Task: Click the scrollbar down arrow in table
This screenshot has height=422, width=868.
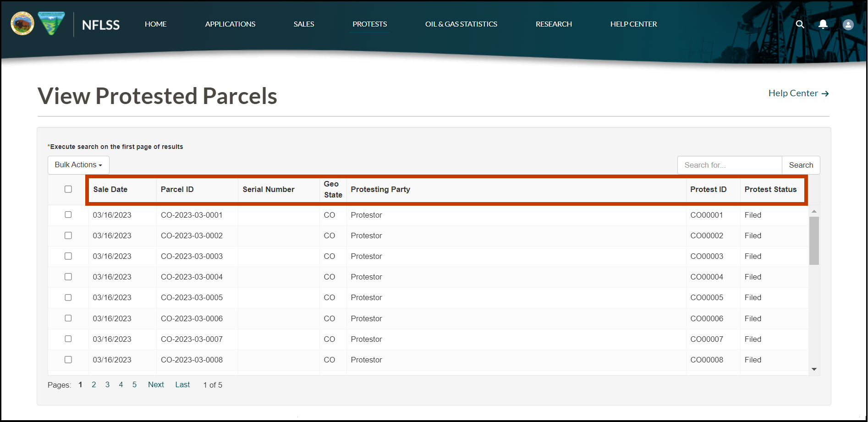Action: [814, 369]
